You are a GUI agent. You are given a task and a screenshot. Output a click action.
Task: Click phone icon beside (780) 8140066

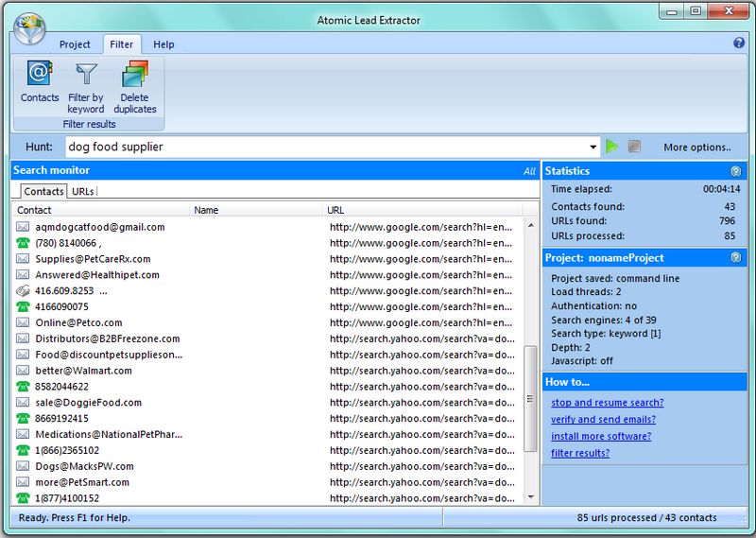(23, 243)
